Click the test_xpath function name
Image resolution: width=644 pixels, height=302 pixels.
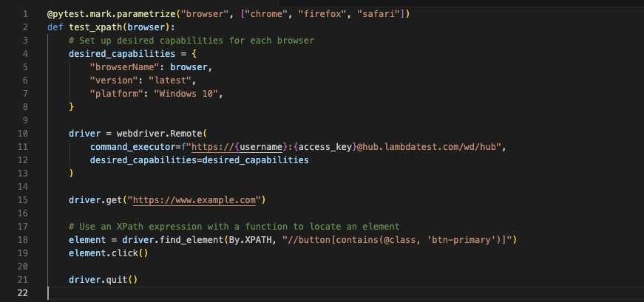click(x=95, y=27)
